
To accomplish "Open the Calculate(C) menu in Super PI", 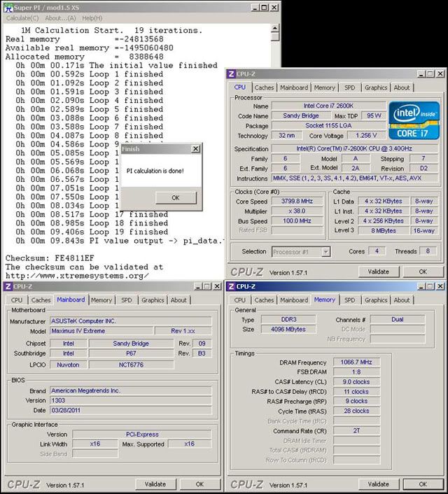I will pos(22,18).
